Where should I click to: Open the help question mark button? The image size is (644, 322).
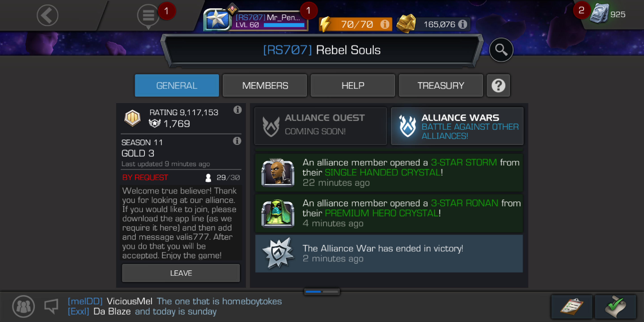point(498,85)
